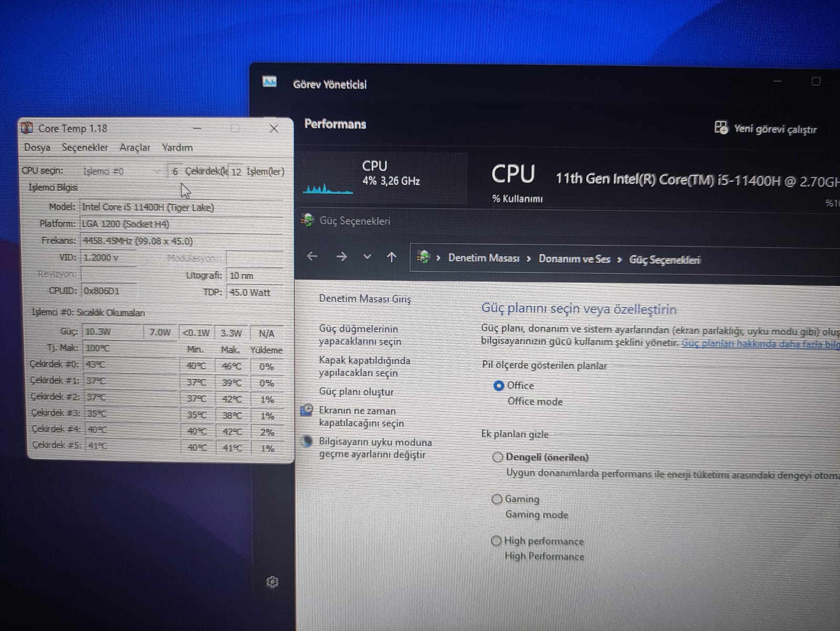Click the Frekans field '4458.45MHz'
This screenshot has width=840, height=631.
click(182, 241)
